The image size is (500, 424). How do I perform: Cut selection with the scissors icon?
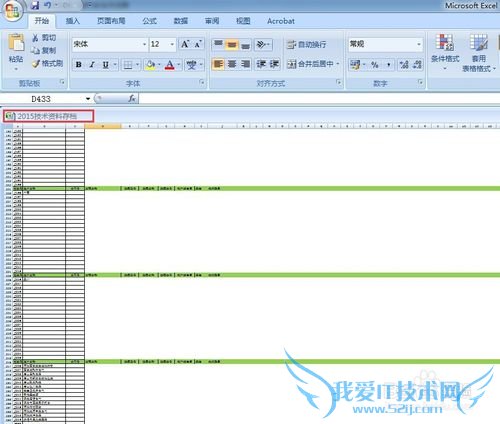pyautogui.click(x=35, y=38)
